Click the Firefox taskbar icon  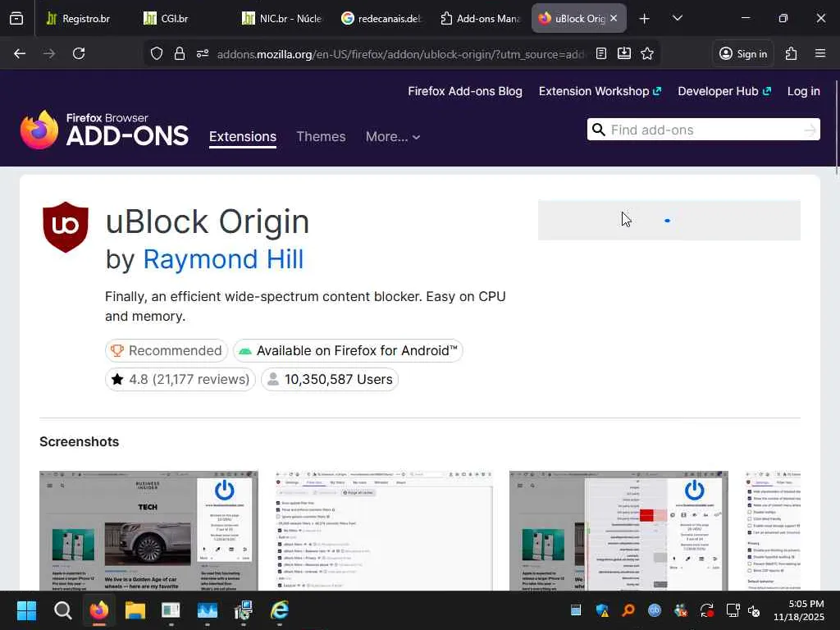[98, 610]
